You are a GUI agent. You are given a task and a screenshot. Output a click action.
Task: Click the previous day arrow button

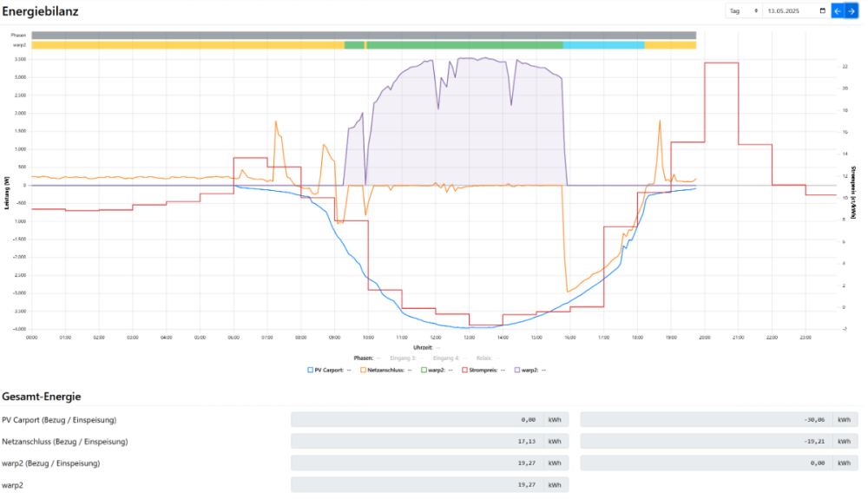pyautogui.click(x=838, y=10)
